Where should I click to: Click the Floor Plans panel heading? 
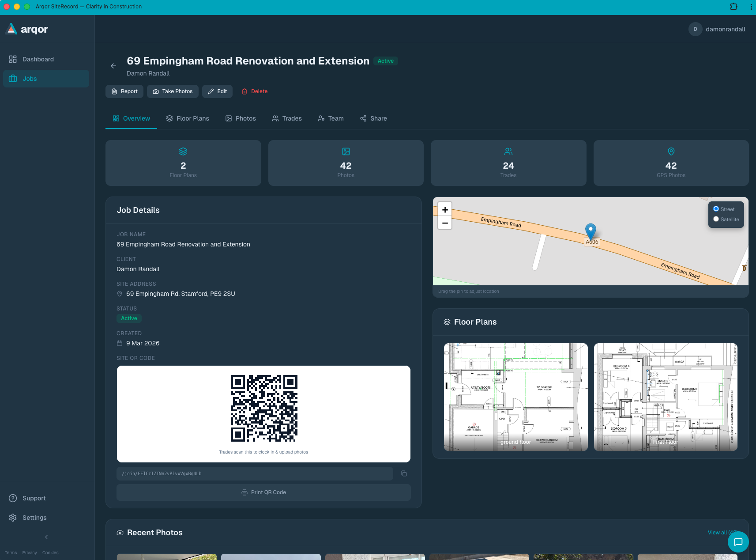(475, 322)
